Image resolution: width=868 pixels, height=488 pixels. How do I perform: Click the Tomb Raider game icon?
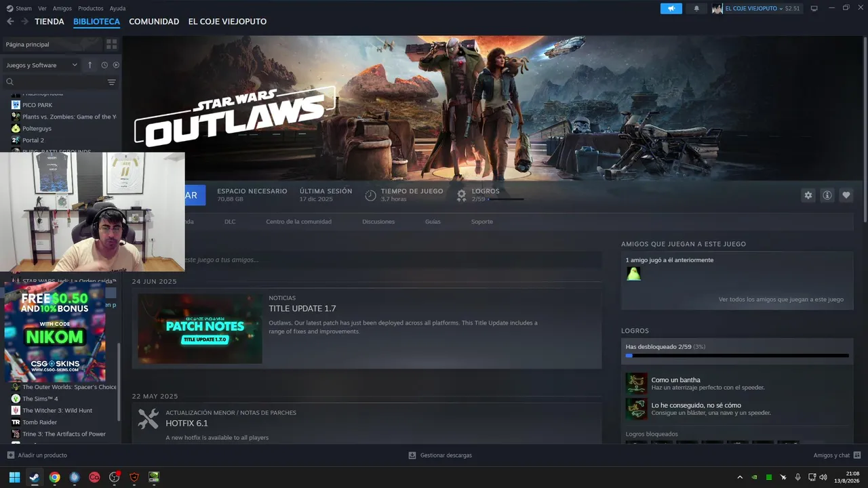(x=16, y=422)
